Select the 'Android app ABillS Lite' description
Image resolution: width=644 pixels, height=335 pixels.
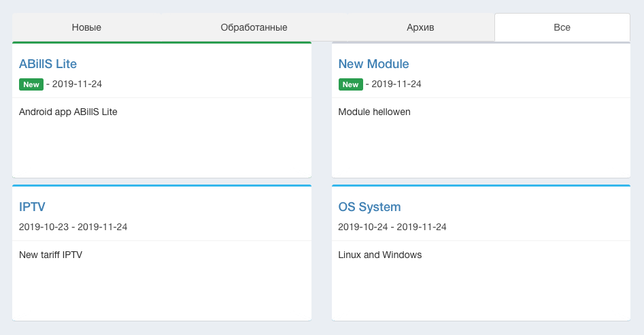(68, 112)
